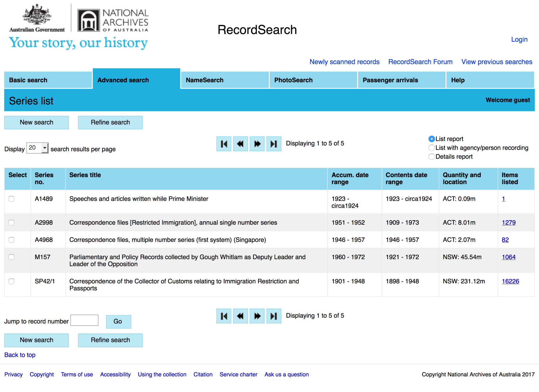Click the Australian Government crest
The width and height of the screenshot is (539, 392).
point(37,18)
